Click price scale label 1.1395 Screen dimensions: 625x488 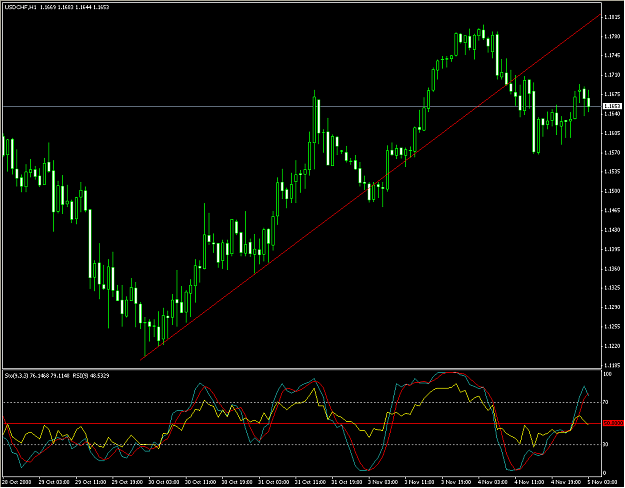tap(612, 250)
